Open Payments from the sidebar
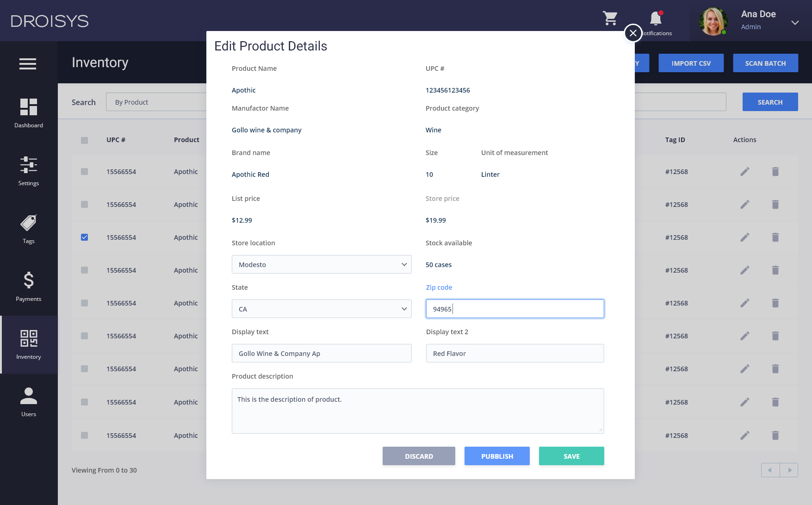 [x=29, y=287]
